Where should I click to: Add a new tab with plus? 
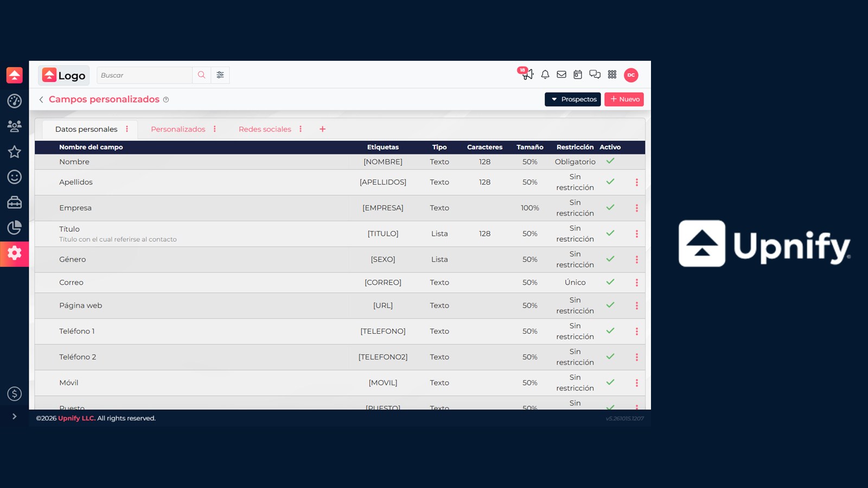pos(322,129)
